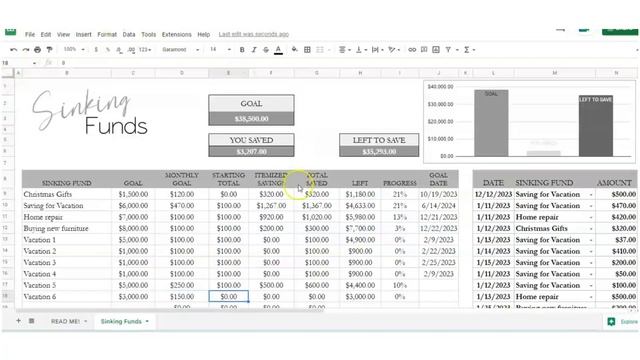The width and height of the screenshot is (640, 360).
Task: Format selection as percent
Action: 108,50
